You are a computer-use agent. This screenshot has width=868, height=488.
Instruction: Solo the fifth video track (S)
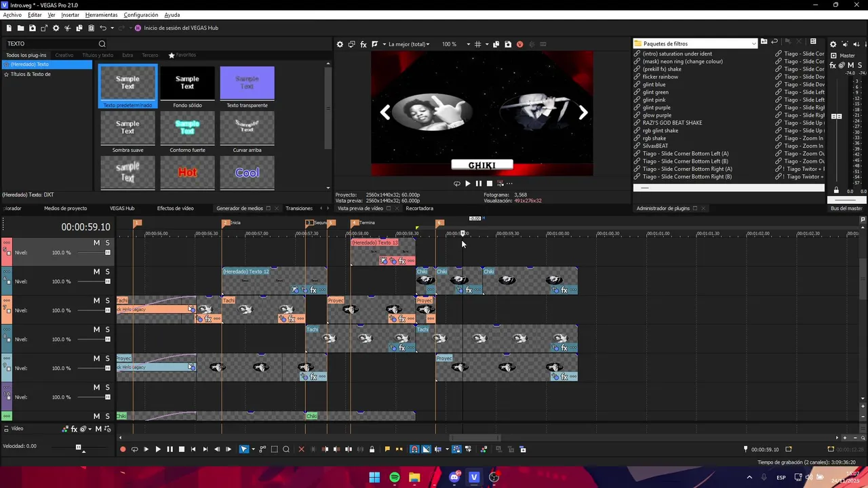coord(107,359)
